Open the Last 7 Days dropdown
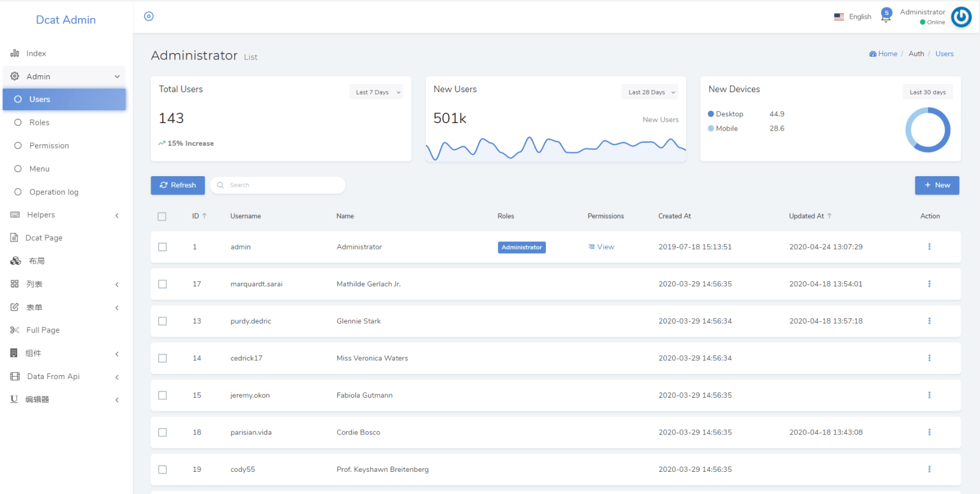980x494 pixels. pos(376,92)
